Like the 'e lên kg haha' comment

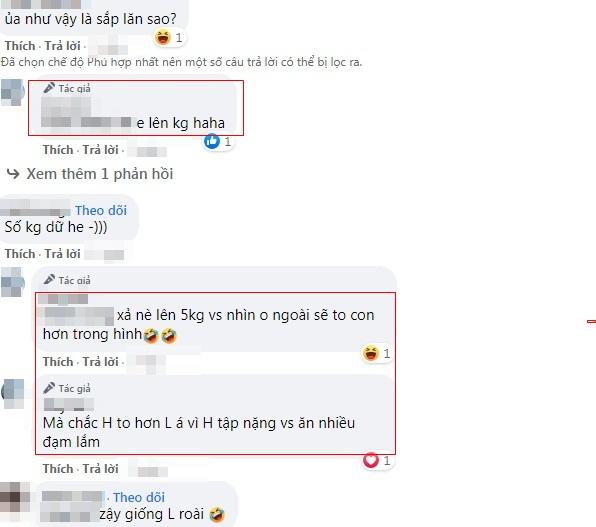(x=58, y=150)
